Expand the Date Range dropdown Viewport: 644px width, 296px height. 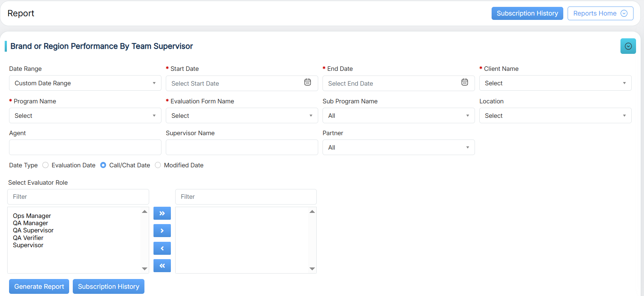pos(85,83)
